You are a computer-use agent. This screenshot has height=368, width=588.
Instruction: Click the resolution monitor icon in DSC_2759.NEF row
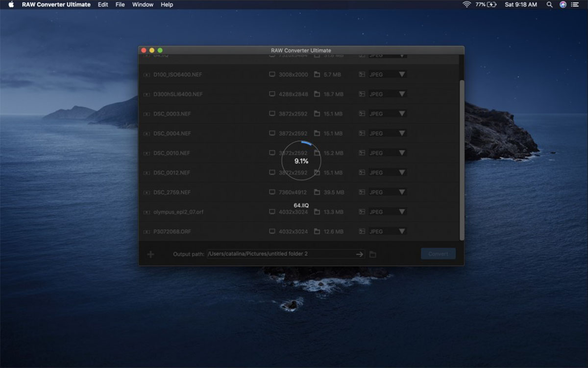click(x=272, y=192)
